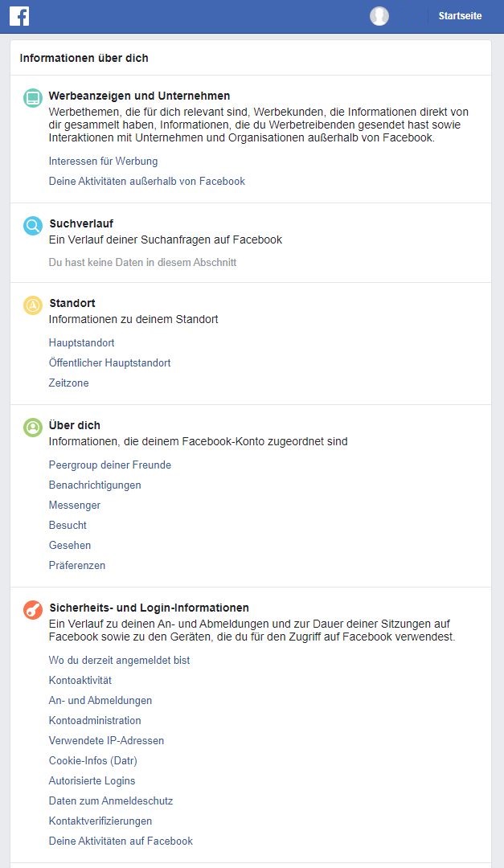Open Öffentlicher Hauptstandort link
Image resolution: width=504 pixels, height=868 pixels.
[109, 363]
